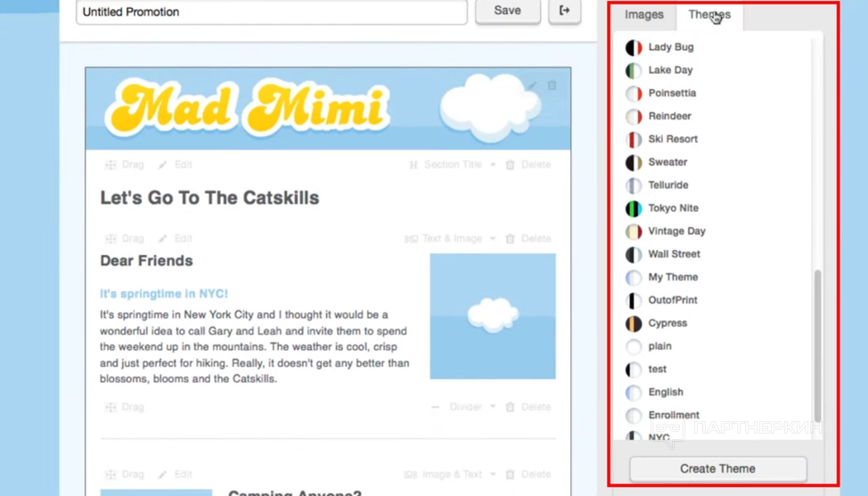
Task: Click the themes list scrollbar
Action: pyautogui.click(x=817, y=346)
